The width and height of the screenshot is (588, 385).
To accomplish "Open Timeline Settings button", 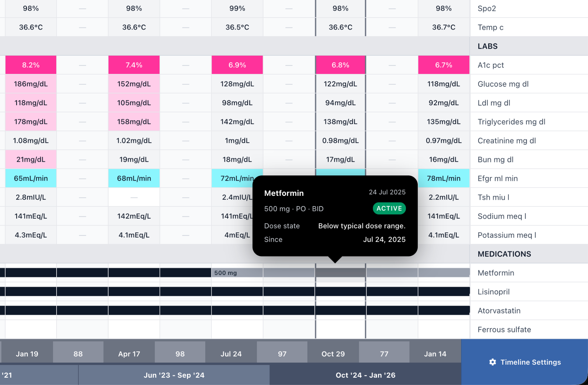I will pyautogui.click(x=524, y=362).
